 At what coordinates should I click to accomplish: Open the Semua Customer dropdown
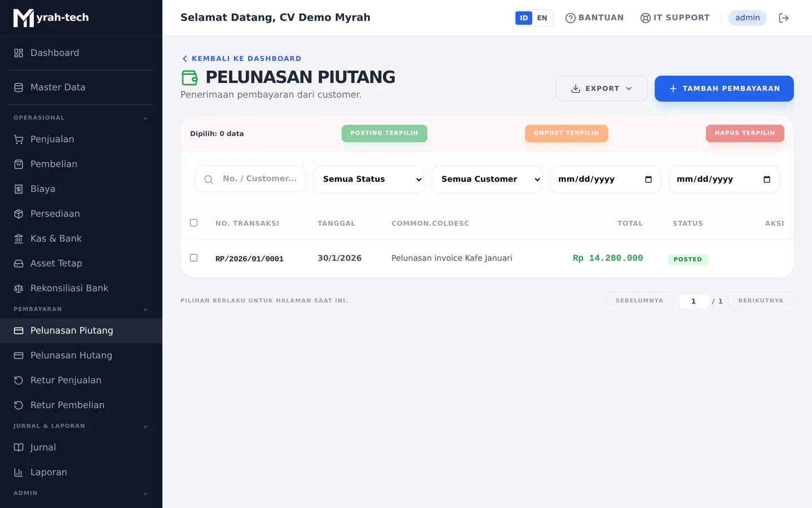click(x=487, y=179)
